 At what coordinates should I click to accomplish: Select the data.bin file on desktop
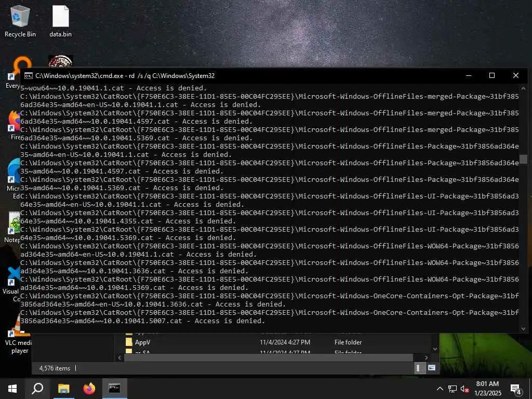pos(60,21)
